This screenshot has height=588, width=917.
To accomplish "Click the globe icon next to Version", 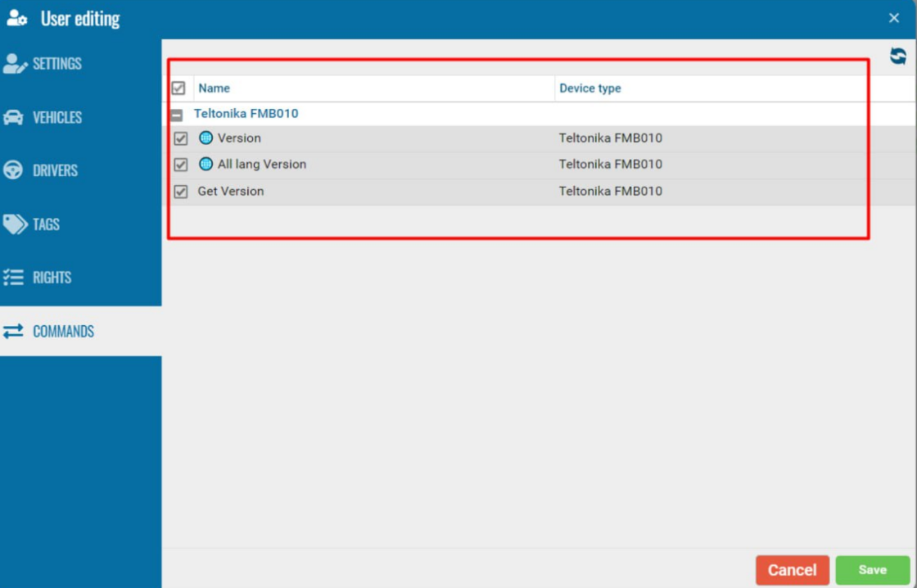I will tap(206, 138).
